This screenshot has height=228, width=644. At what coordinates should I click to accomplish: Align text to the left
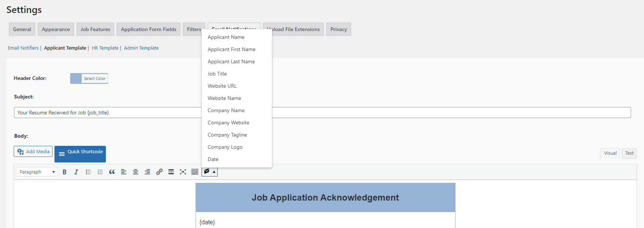pos(124,172)
